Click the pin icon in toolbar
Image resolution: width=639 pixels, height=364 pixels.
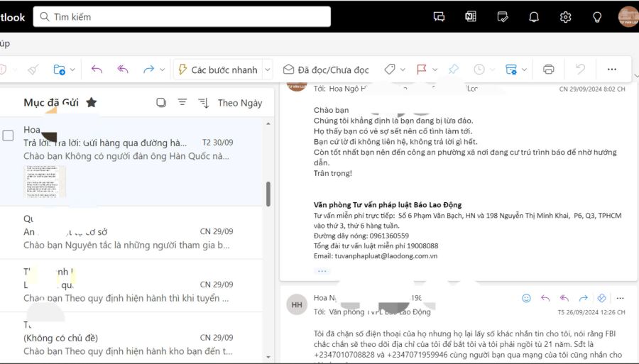[453, 70]
